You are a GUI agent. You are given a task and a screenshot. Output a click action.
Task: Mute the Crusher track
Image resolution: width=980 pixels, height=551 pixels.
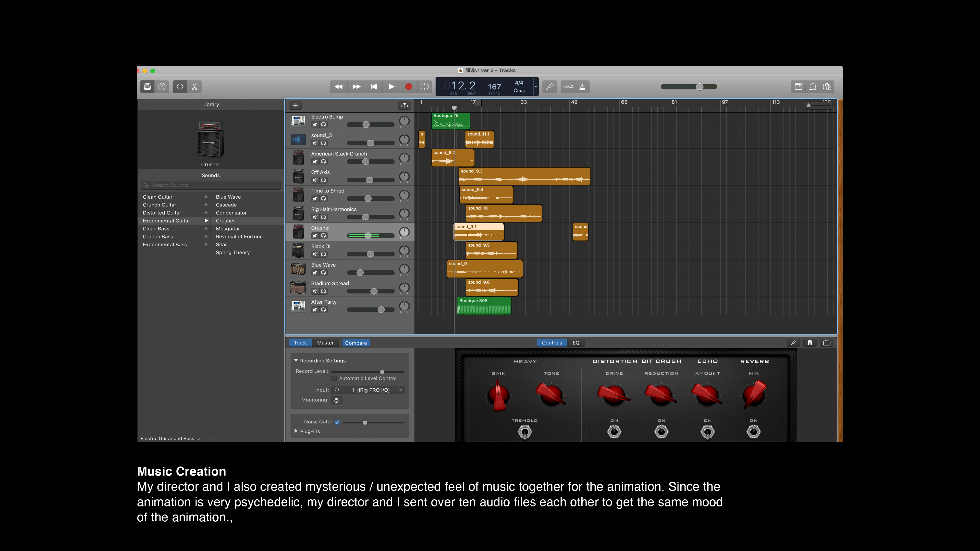click(315, 236)
